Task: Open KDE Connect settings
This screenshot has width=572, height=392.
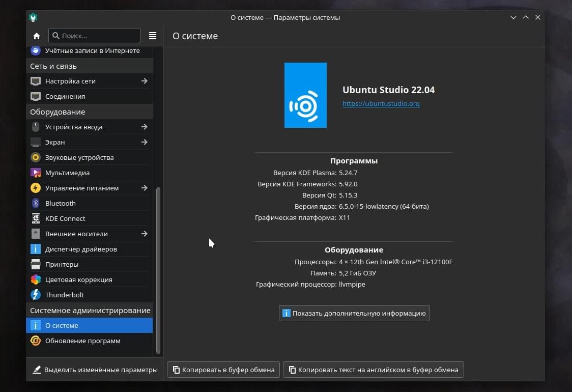Action: pos(90,218)
